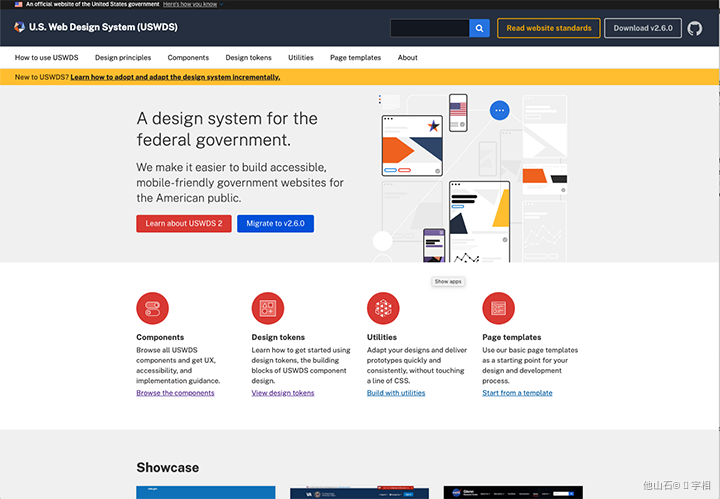The width and height of the screenshot is (720, 499).
Task: Open Design principles nav item
Action: pyautogui.click(x=123, y=57)
